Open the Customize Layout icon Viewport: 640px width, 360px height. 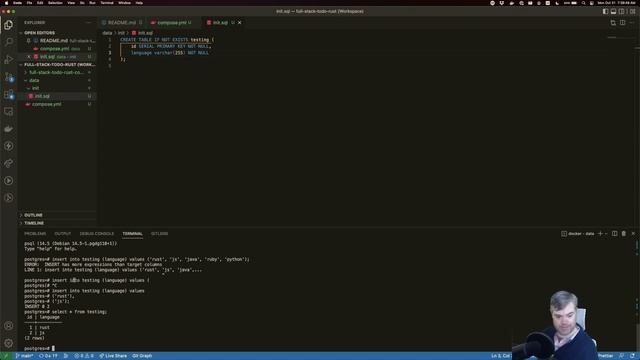coord(632,11)
